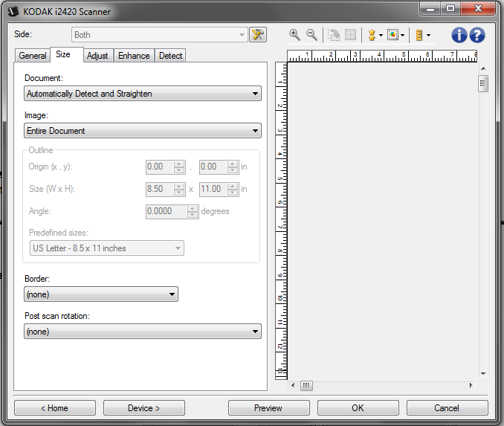Image resolution: width=504 pixels, height=426 pixels.
Task: Click preview scroll left arrow
Action: point(293,385)
